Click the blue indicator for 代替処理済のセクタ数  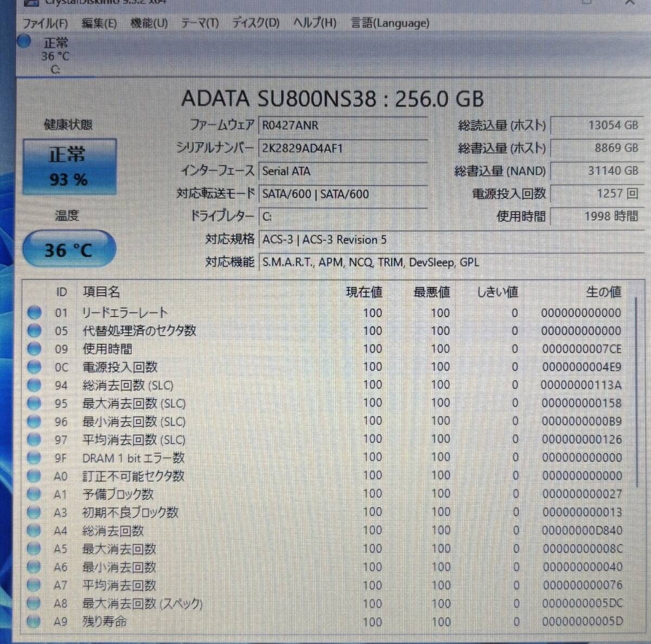coord(34,330)
